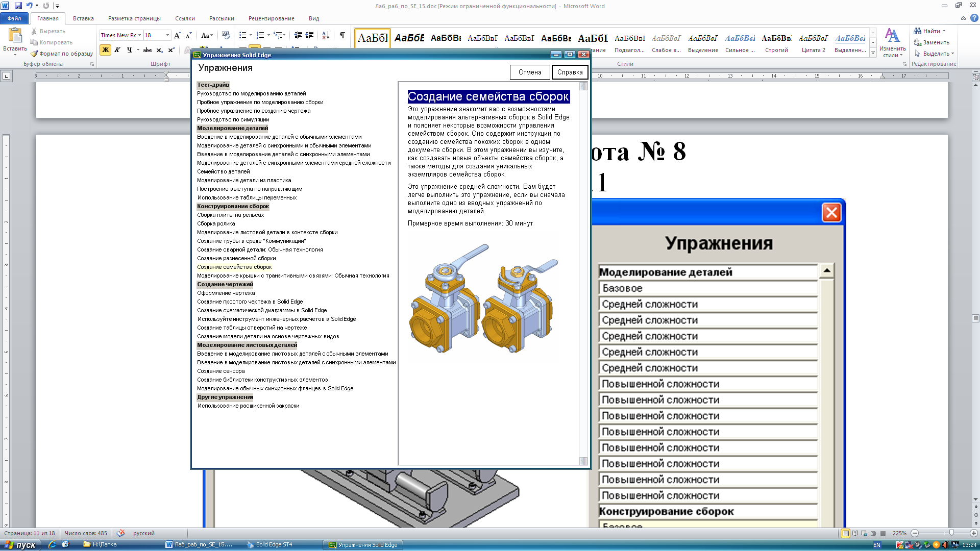This screenshot has width=980, height=551.
Task: Expand the Styles group dialog launcher
Action: pos(904,64)
